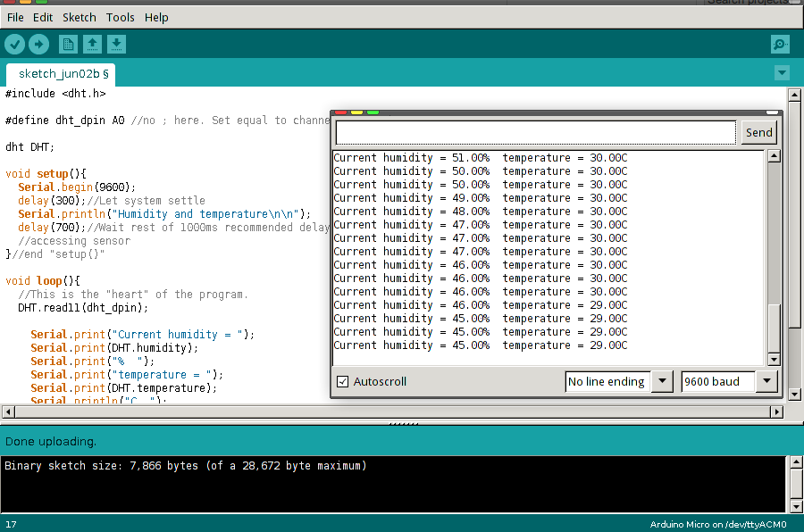804x532 pixels.
Task: Click the "Binary sketch size" console line
Action: pos(186,466)
